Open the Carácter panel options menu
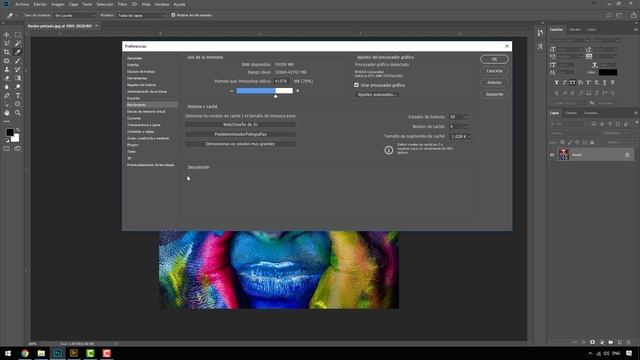 click(636, 29)
